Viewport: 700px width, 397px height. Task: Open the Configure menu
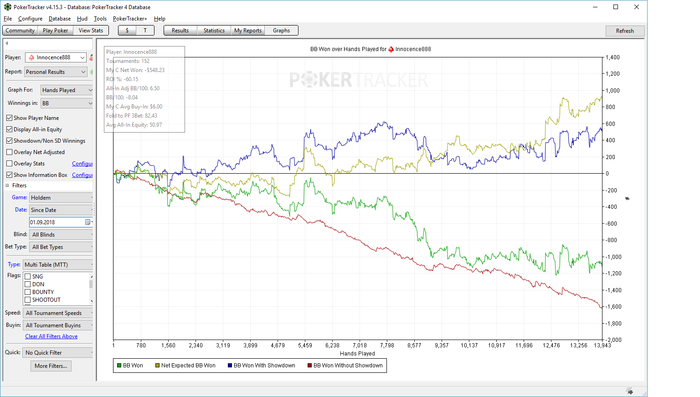[30, 19]
